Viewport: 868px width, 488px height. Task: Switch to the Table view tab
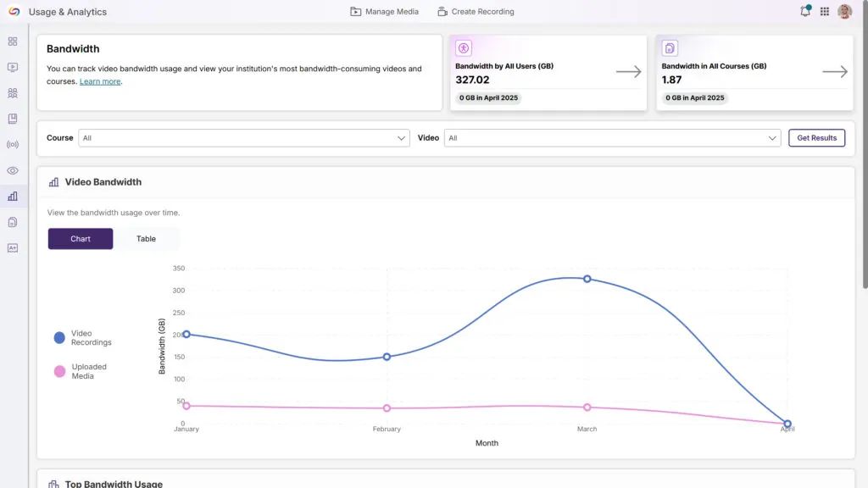(147, 239)
